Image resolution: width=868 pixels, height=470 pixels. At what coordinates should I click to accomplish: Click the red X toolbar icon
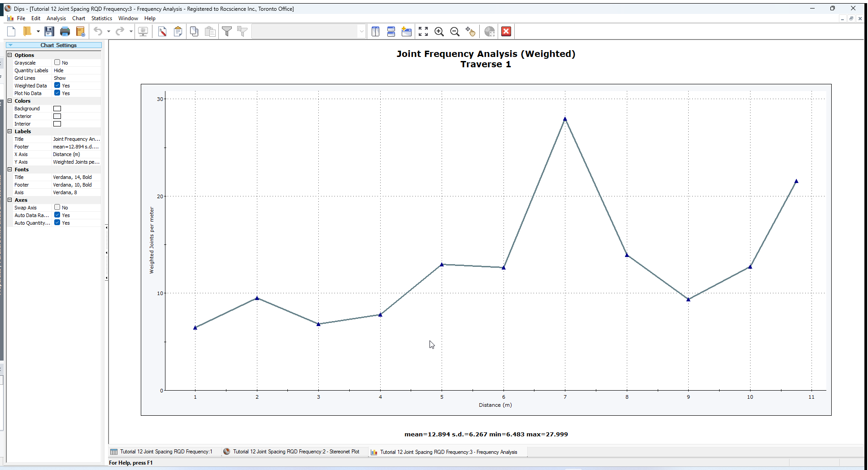coord(506,31)
